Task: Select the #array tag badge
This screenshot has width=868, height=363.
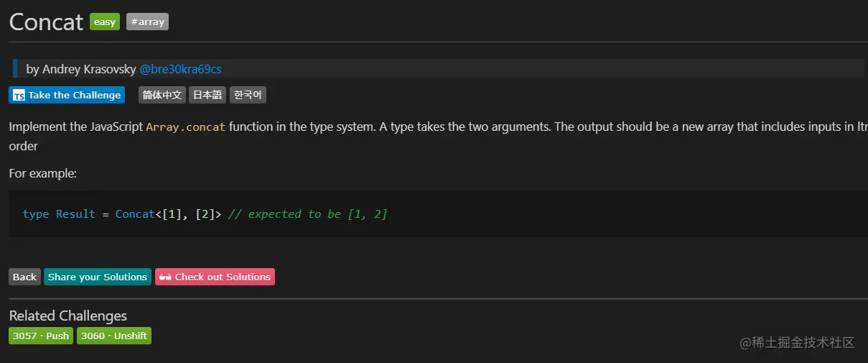Action: 147,22
